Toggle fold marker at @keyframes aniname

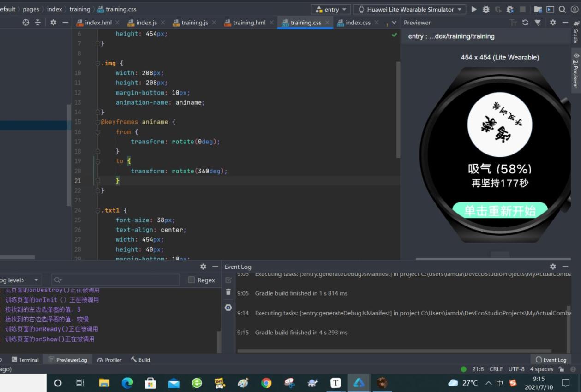click(x=98, y=122)
